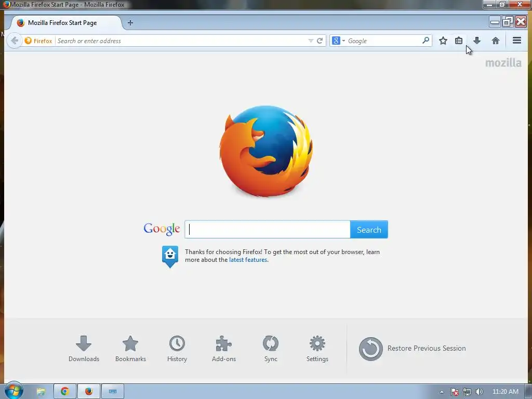The image size is (532, 399).
Task: Open Bookmarks from the start page launcher
Action: click(x=130, y=349)
